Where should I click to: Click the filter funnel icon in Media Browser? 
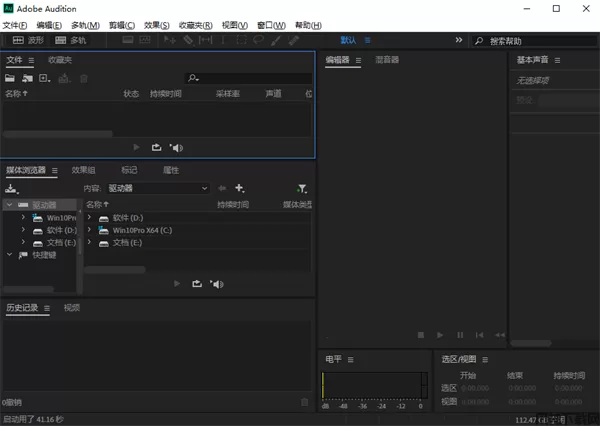302,188
